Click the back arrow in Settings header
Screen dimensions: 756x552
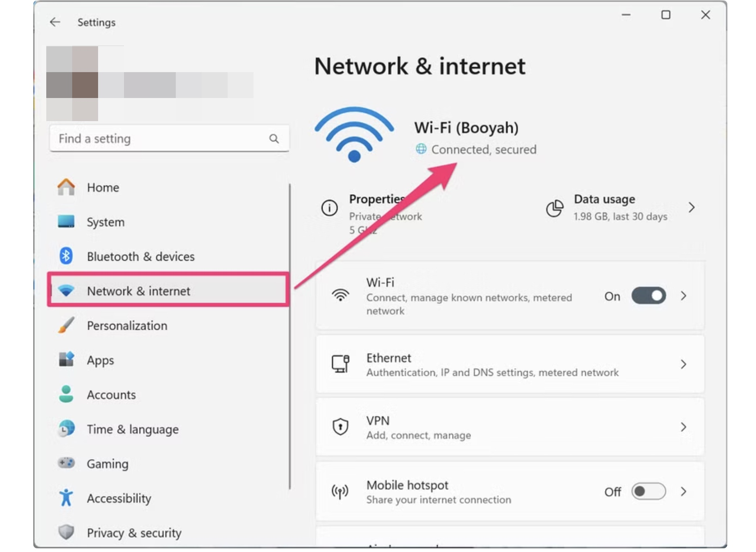pyautogui.click(x=55, y=22)
